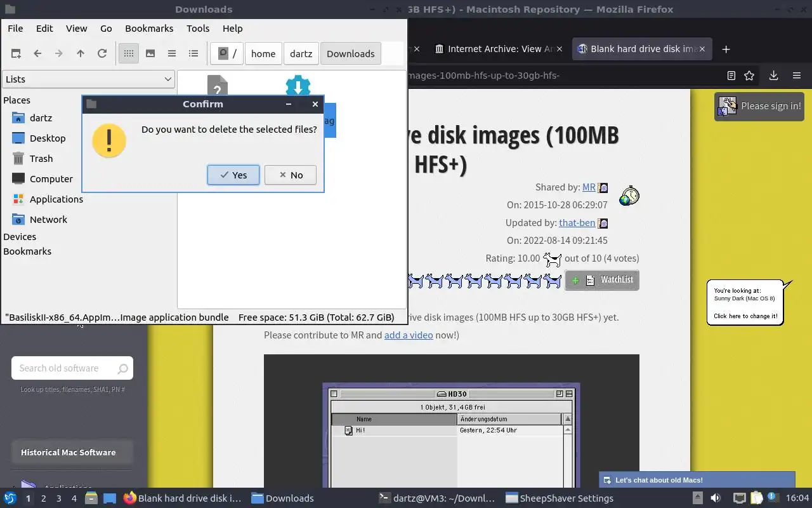Viewport: 812px width, 508px height.
Task: Follow the add a video link
Action: pyautogui.click(x=409, y=335)
